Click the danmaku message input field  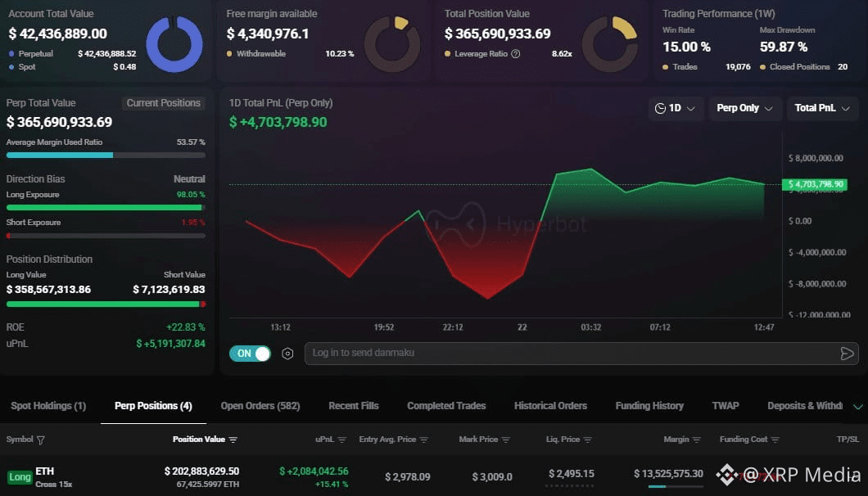coord(581,354)
